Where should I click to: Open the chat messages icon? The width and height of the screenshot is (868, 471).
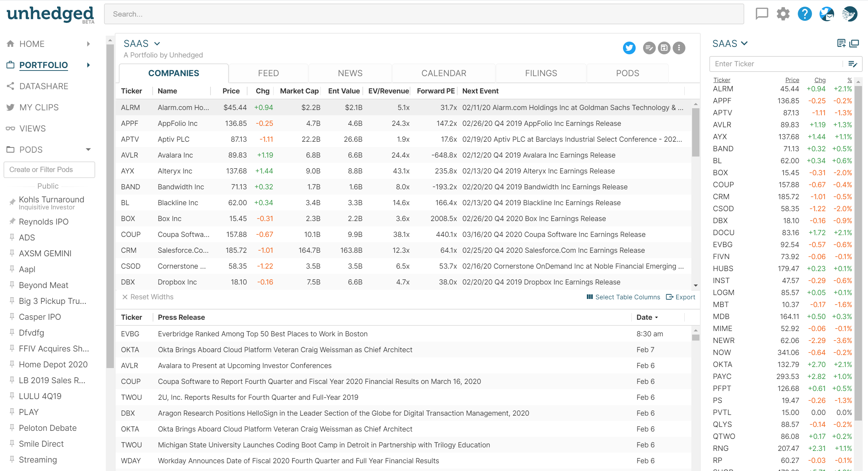762,14
